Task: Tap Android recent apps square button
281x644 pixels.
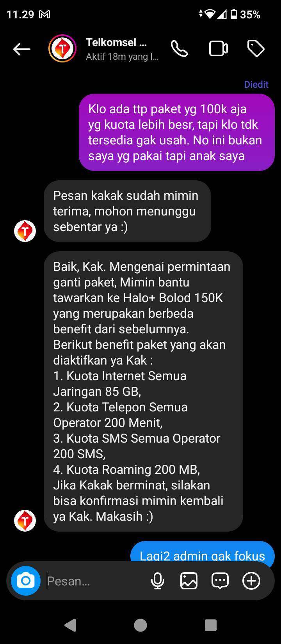Action: click(x=211, y=625)
